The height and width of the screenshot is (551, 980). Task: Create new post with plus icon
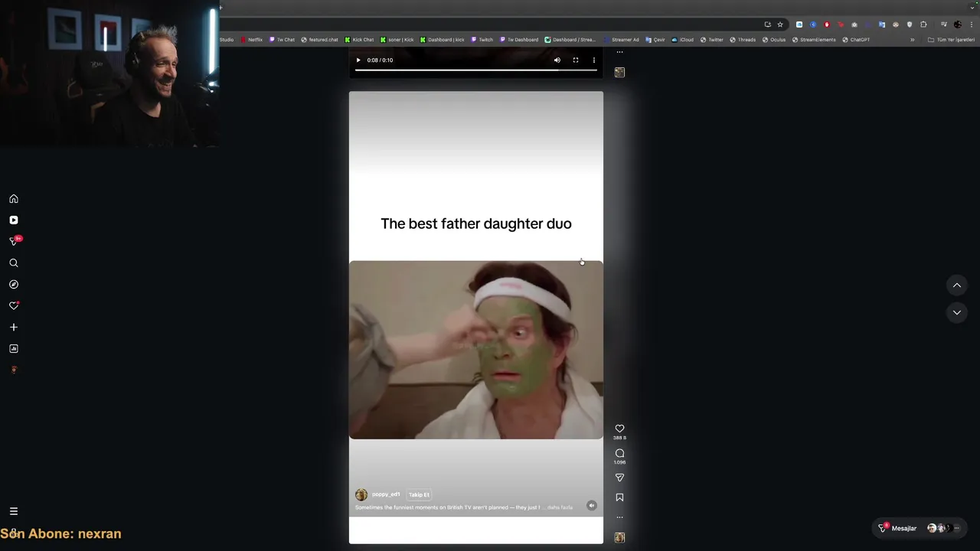(14, 328)
